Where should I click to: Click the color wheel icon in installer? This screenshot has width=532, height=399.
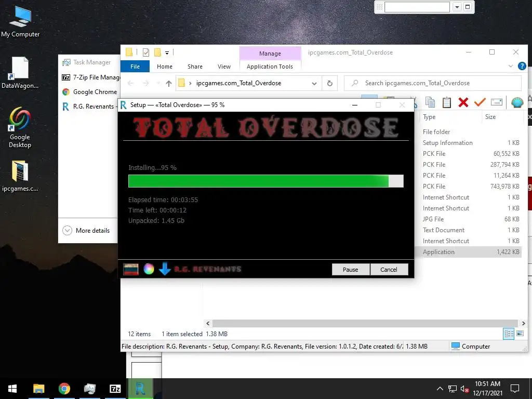point(149,269)
